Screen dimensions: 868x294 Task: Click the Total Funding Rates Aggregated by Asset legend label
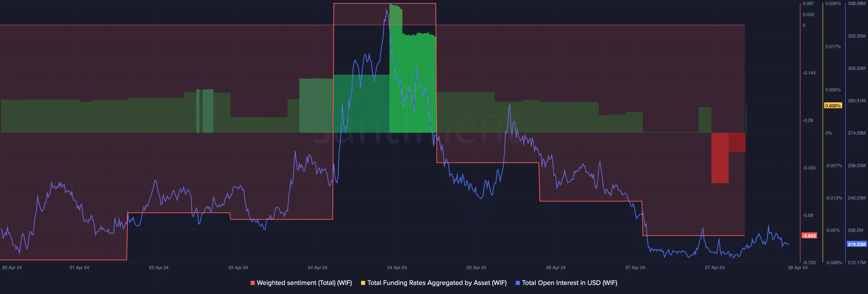pyautogui.click(x=437, y=283)
